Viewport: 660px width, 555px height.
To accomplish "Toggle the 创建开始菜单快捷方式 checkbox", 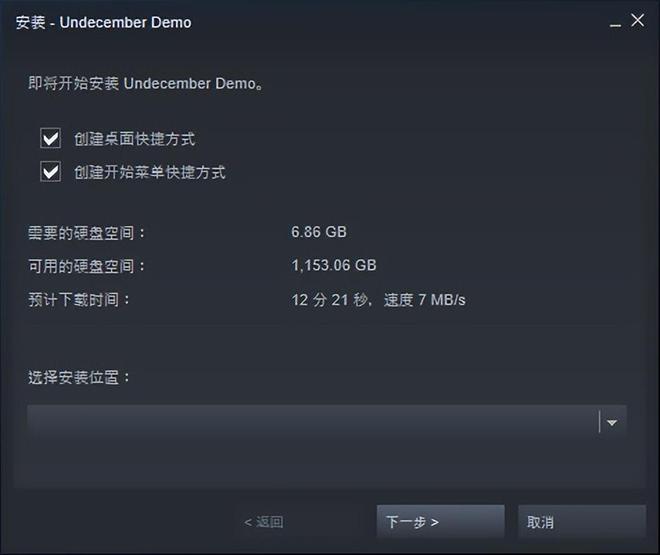I will point(51,172).
